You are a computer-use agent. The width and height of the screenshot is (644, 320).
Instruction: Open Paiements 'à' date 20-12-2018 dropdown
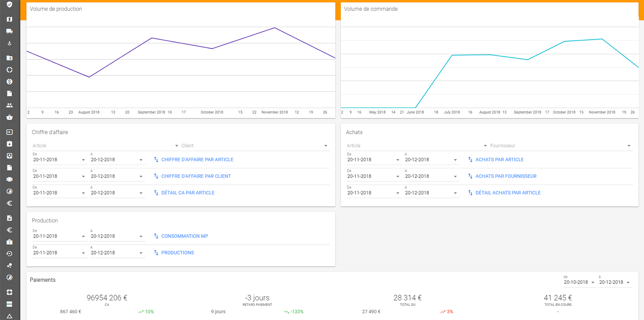pos(615,282)
